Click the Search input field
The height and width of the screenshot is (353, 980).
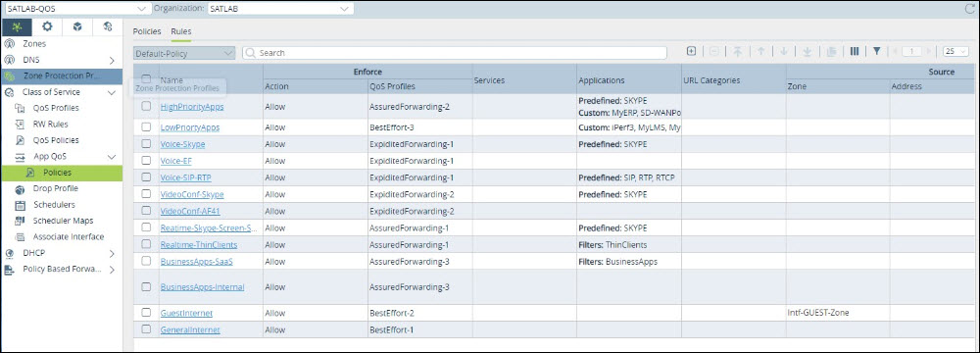[x=455, y=53]
